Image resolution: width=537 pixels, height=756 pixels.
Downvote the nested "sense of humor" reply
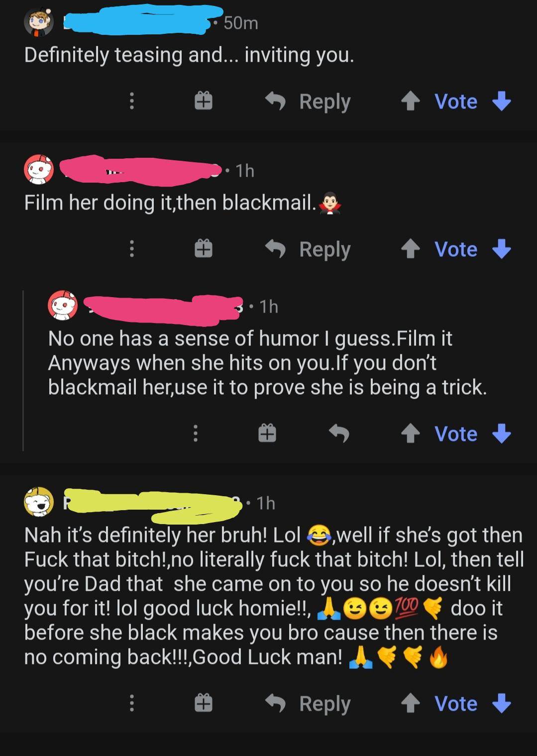pyautogui.click(x=501, y=433)
